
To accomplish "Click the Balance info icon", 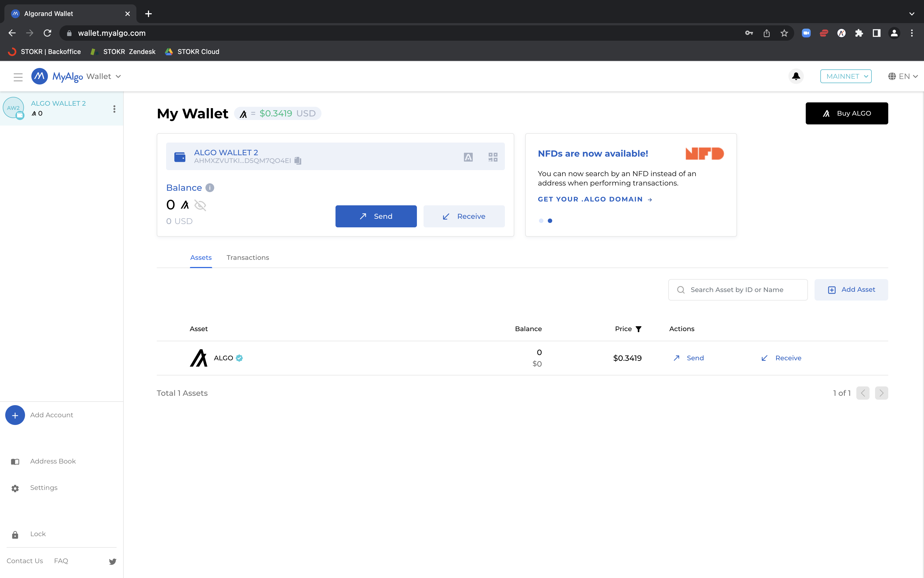I will (x=210, y=188).
